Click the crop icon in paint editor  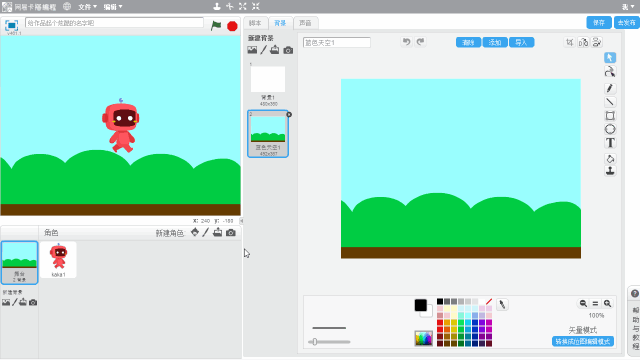tap(570, 42)
